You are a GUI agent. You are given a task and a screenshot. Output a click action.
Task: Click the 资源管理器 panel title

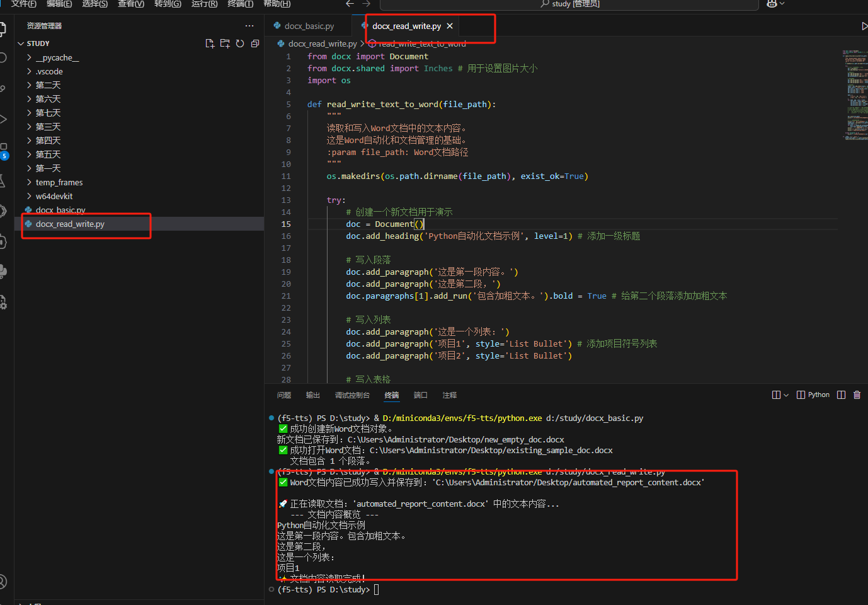[44, 26]
